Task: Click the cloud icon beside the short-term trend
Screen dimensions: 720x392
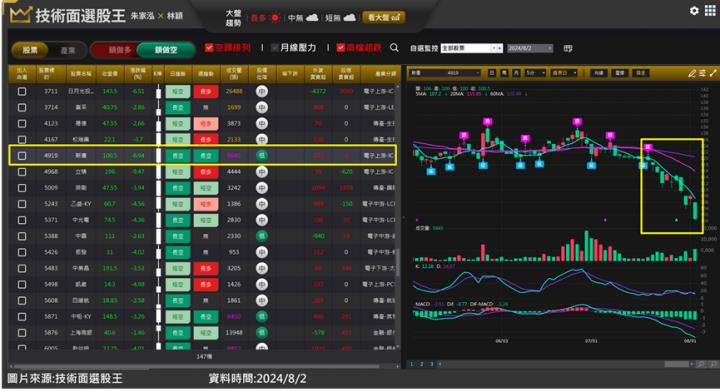Action: pyautogui.click(x=349, y=17)
